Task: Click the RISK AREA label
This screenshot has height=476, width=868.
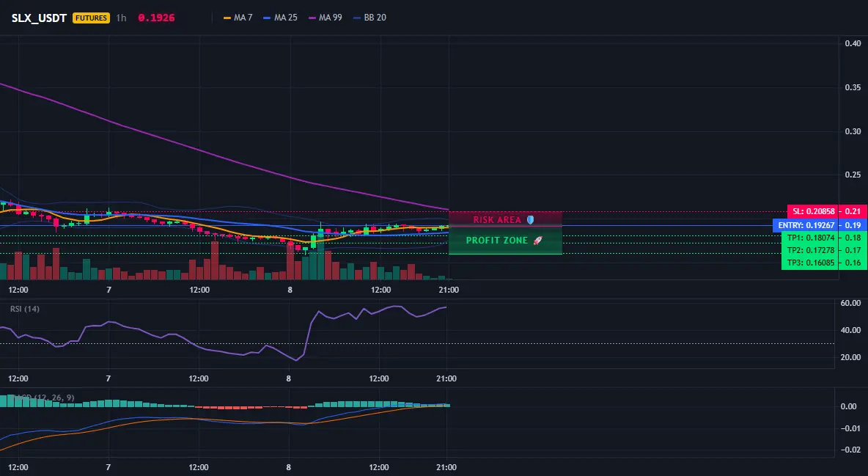Action: click(x=497, y=219)
